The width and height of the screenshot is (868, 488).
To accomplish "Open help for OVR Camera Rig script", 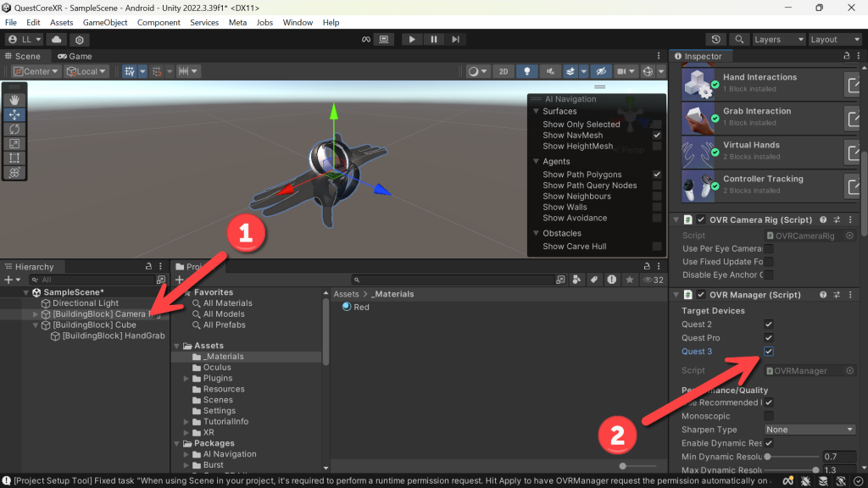I will click(x=823, y=219).
